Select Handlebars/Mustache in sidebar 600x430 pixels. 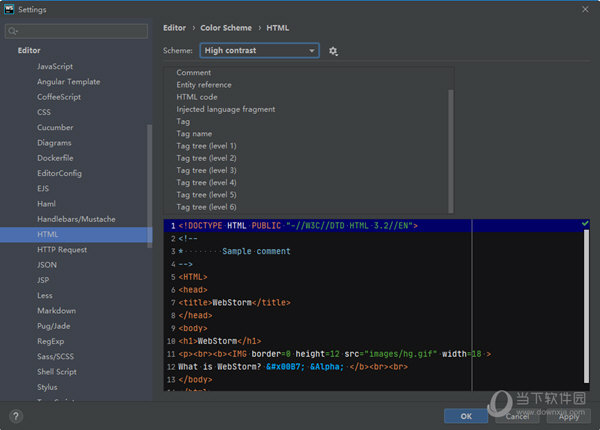(76, 219)
